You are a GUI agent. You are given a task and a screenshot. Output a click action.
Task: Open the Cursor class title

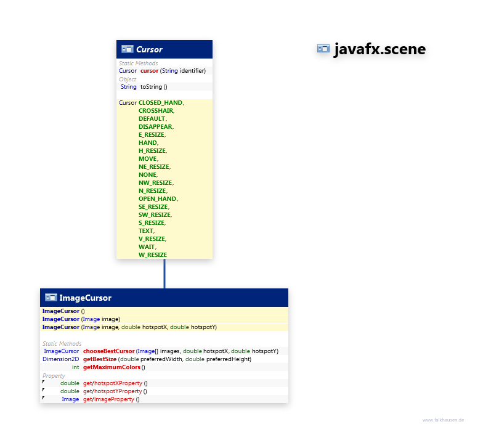[x=149, y=49]
